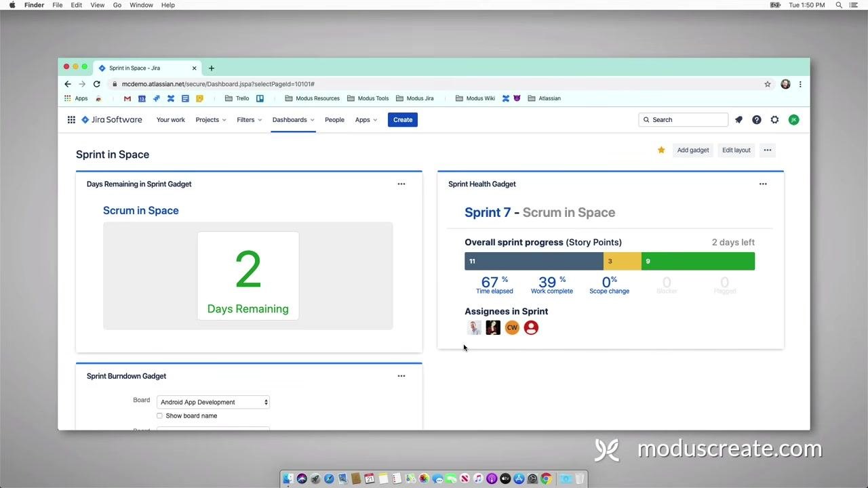Open the Atlassian bookmarks folder
This screenshot has width=868, height=488.
point(544,98)
